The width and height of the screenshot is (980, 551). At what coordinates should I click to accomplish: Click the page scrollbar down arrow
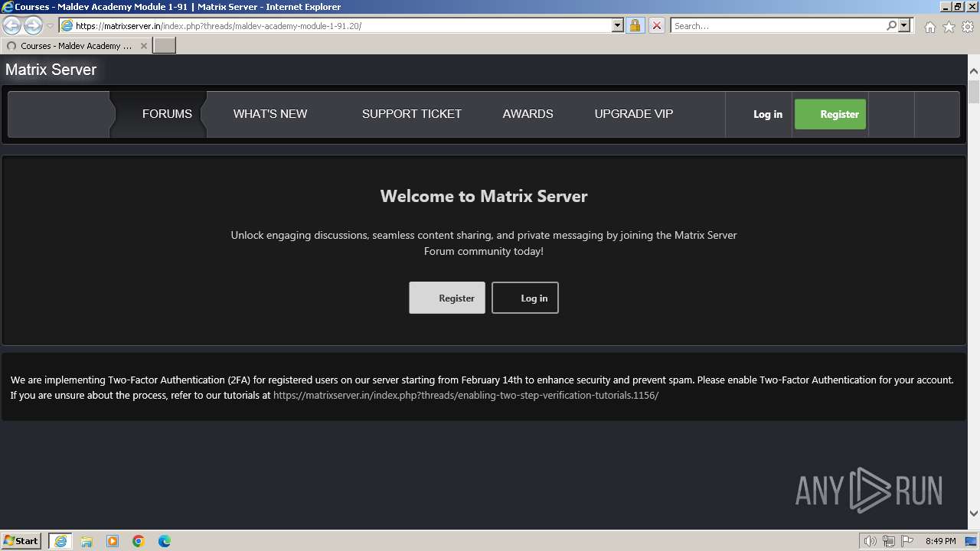[x=973, y=514]
